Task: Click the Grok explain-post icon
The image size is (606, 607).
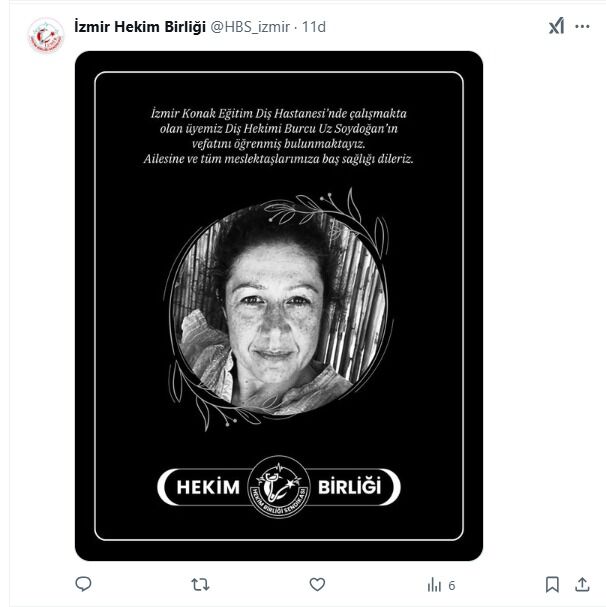Action: pyautogui.click(x=556, y=26)
